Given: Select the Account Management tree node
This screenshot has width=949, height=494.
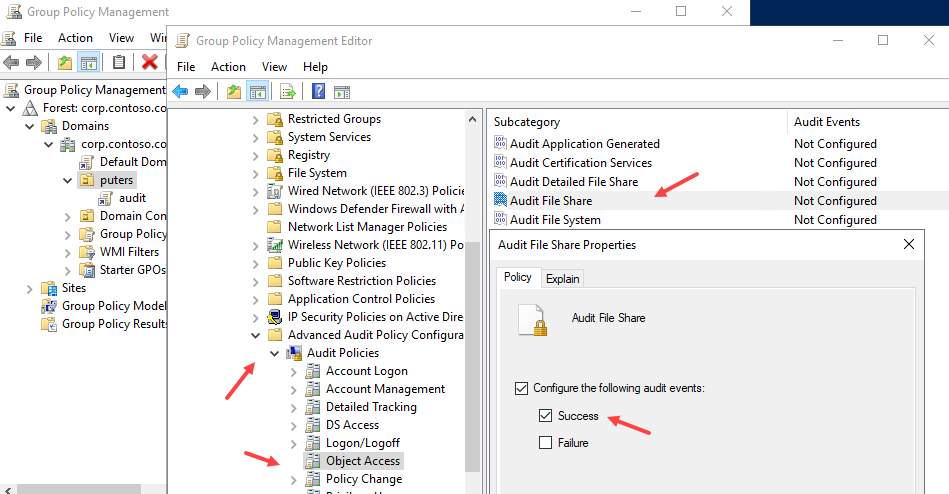Looking at the screenshot, I should 385,389.
